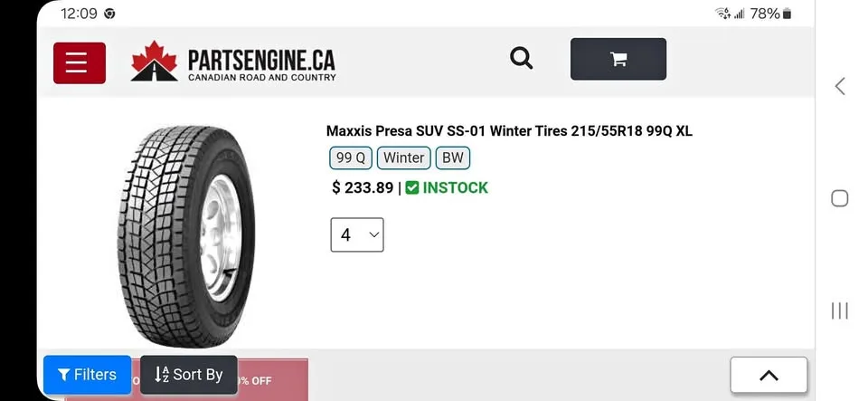Select the 99 Q rating tag

(350, 158)
